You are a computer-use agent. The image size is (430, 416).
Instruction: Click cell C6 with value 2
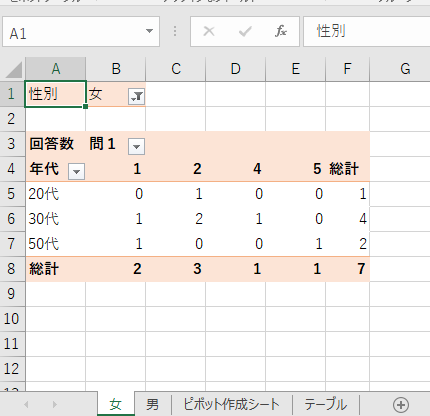pyautogui.click(x=199, y=219)
